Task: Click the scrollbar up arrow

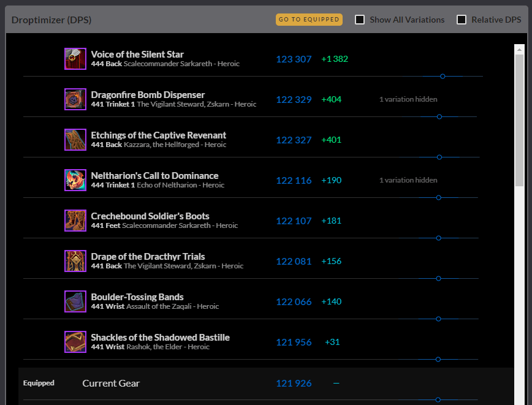Action: 520,49
